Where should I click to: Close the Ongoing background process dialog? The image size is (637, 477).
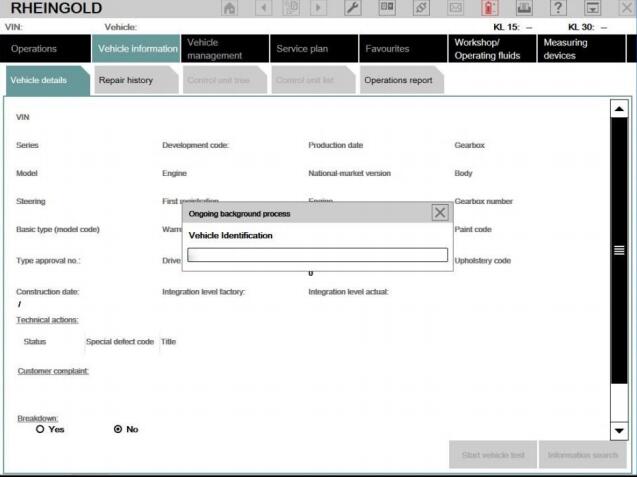click(440, 212)
